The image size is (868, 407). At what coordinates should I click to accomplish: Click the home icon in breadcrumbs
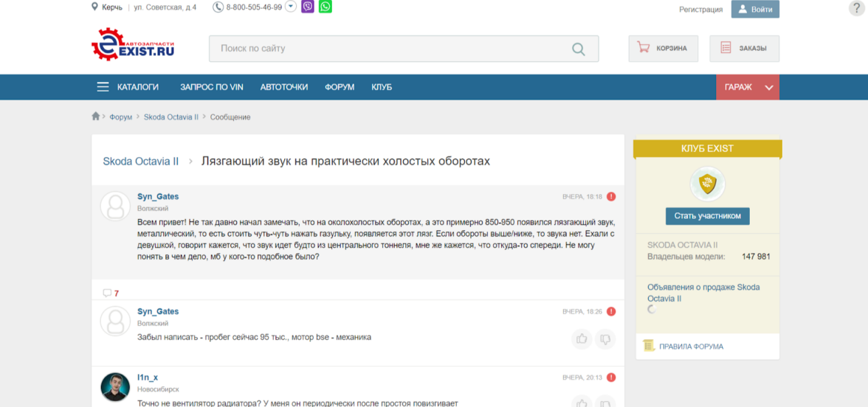96,116
